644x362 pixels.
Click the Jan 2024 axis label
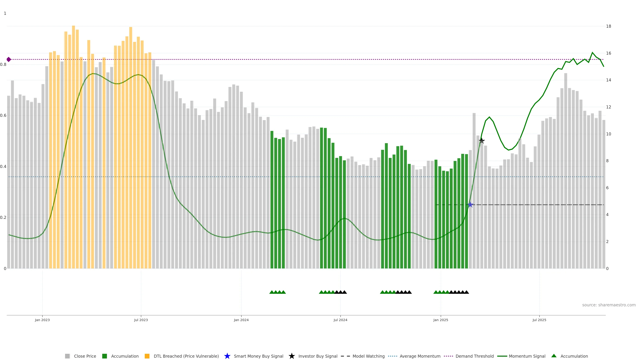[241, 320]
